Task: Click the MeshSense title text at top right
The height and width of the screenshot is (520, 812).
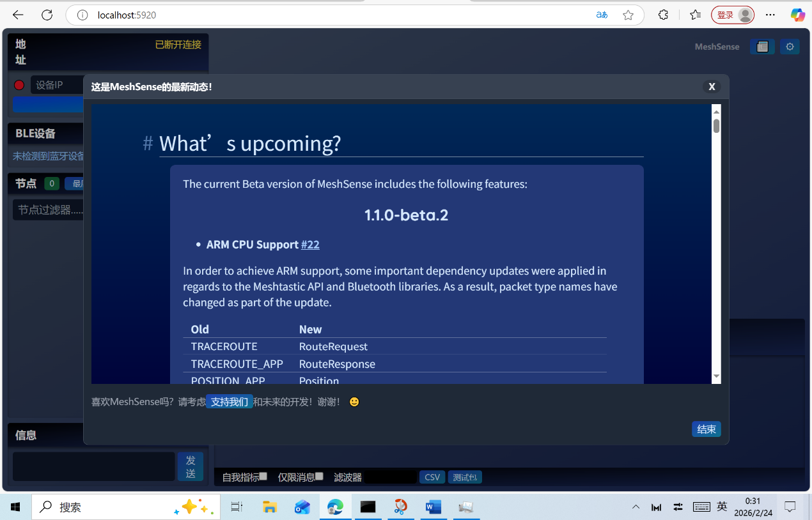Action: point(717,47)
